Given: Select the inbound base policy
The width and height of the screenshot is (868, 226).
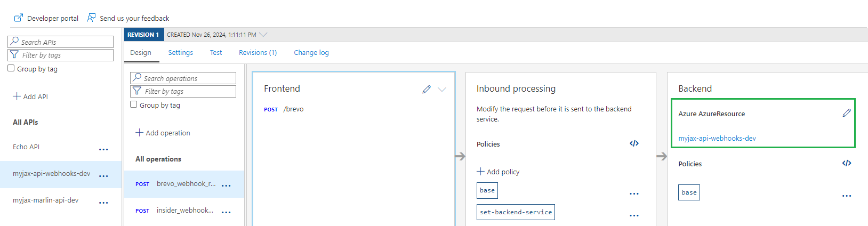Looking at the screenshot, I should tap(487, 190).
